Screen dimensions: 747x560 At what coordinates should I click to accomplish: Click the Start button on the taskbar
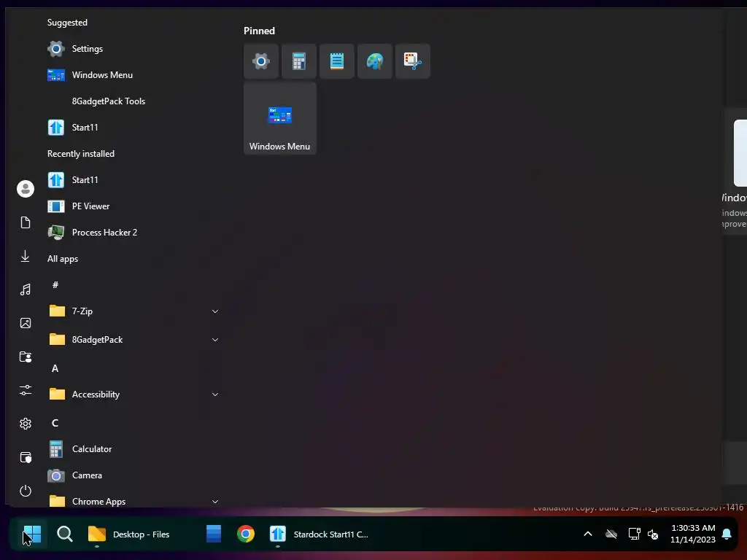pyautogui.click(x=32, y=534)
